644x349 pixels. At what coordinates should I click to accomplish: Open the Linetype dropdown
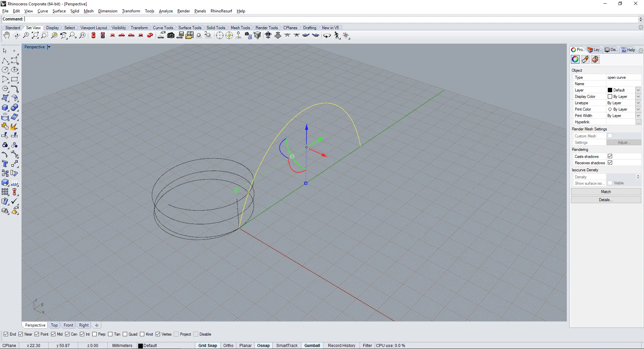[638, 103]
